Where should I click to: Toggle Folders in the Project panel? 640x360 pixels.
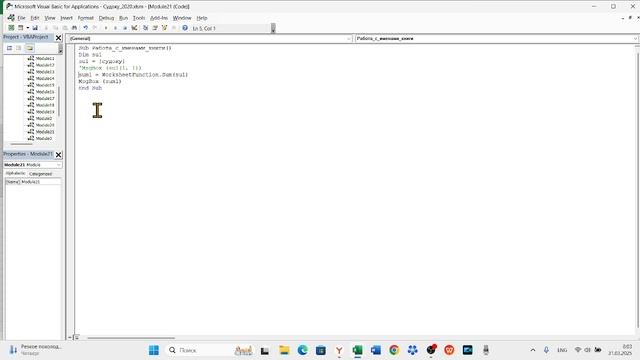(x=29, y=48)
